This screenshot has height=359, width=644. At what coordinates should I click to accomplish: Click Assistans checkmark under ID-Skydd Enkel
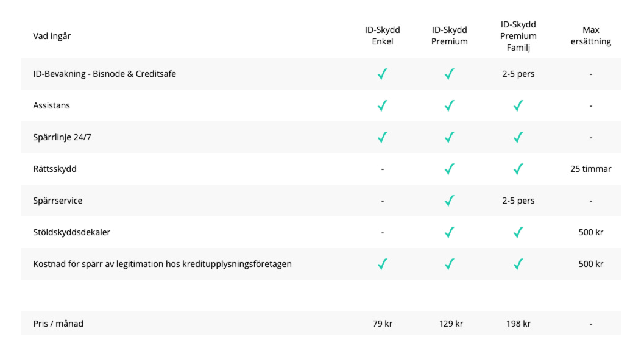coord(383,106)
